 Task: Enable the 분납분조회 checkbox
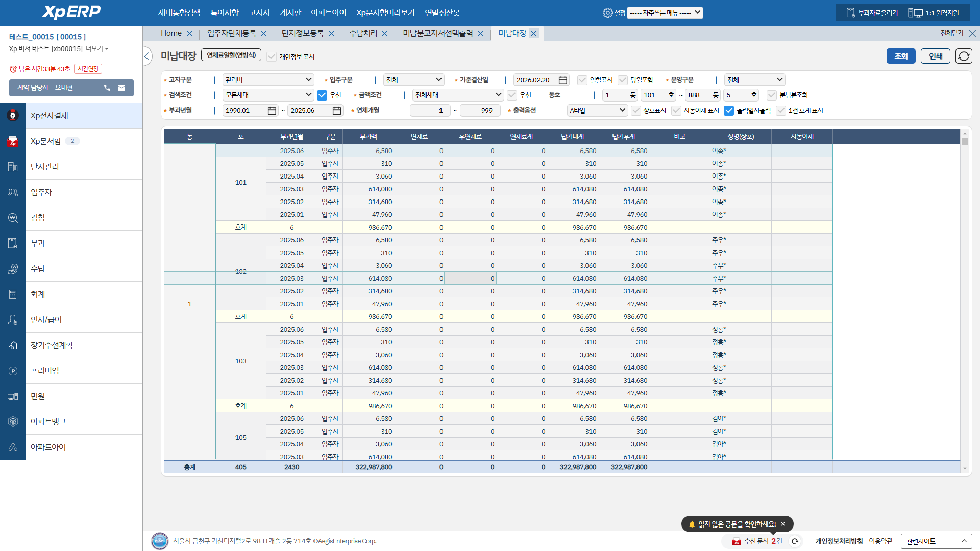pyautogui.click(x=772, y=95)
